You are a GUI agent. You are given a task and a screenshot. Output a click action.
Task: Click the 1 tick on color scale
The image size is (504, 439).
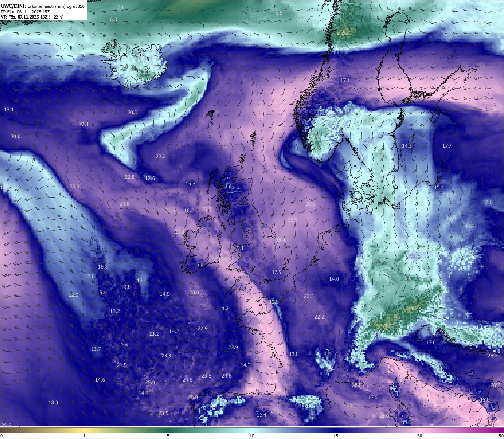(x=84, y=436)
